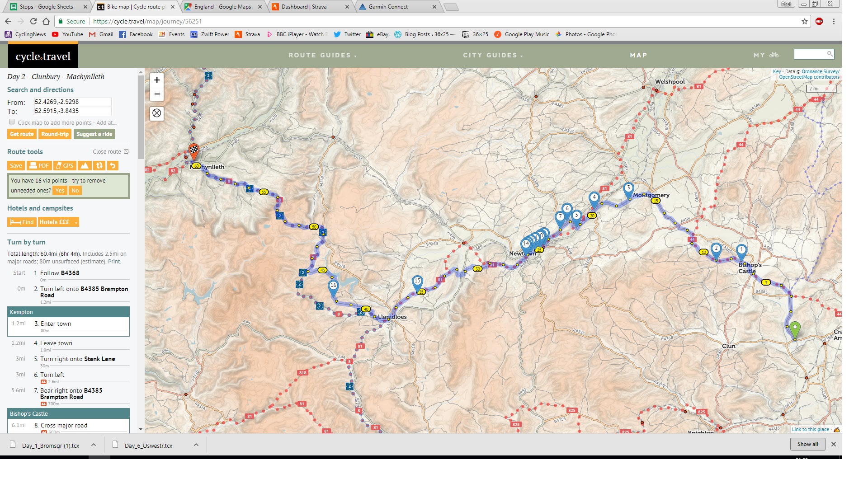868x488 pixels.
Task: Open the Map nav item
Action: (638, 55)
